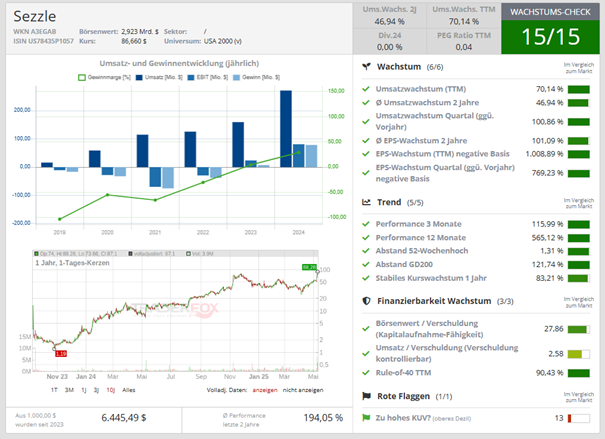Click the Umsatzwachstum (TTM) comparison bar
This screenshot has height=439, width=605.
tap(578, 89)
